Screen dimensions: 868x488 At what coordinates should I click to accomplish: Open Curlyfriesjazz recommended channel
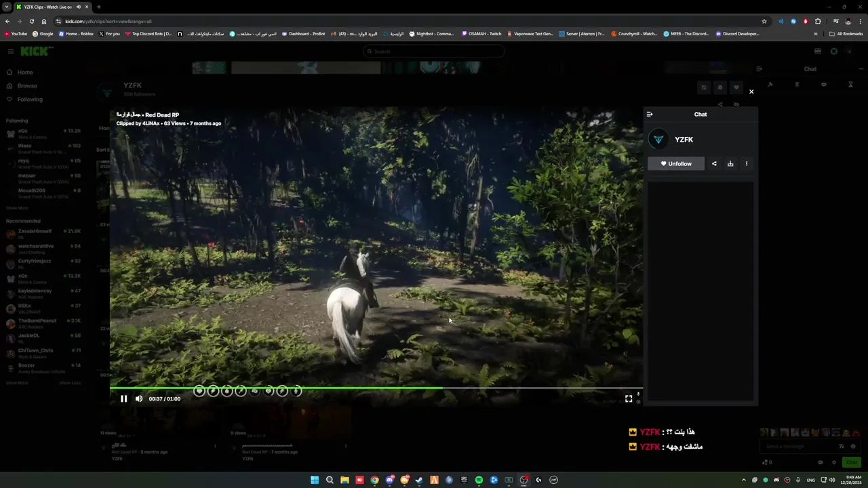pyautogui.click(x=43, y=263)
